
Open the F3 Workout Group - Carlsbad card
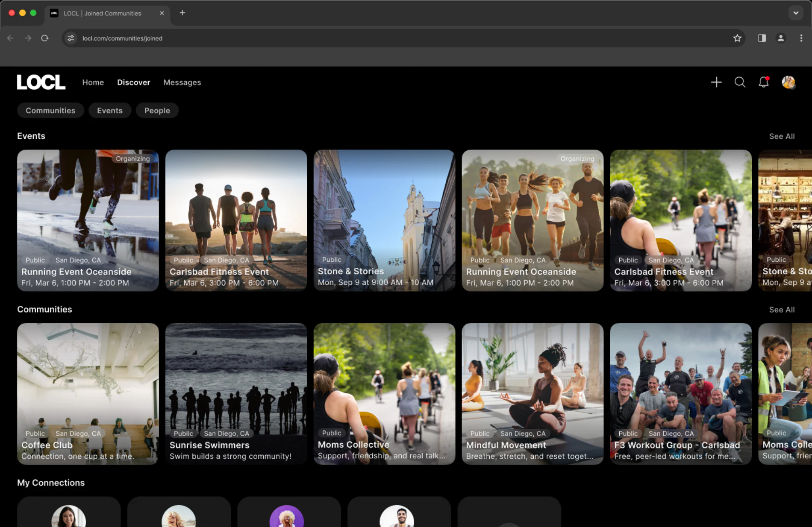click(681, 394)
